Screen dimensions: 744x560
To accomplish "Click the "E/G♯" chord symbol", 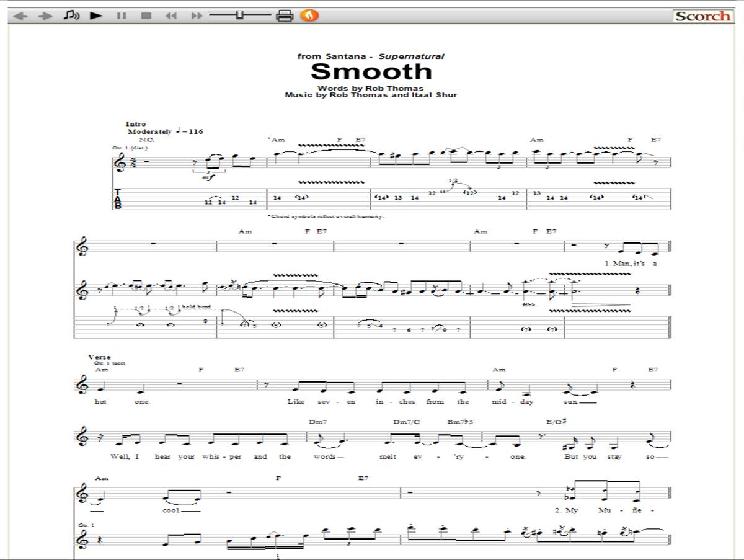I will pyautogui.click(x=556, y=422).
